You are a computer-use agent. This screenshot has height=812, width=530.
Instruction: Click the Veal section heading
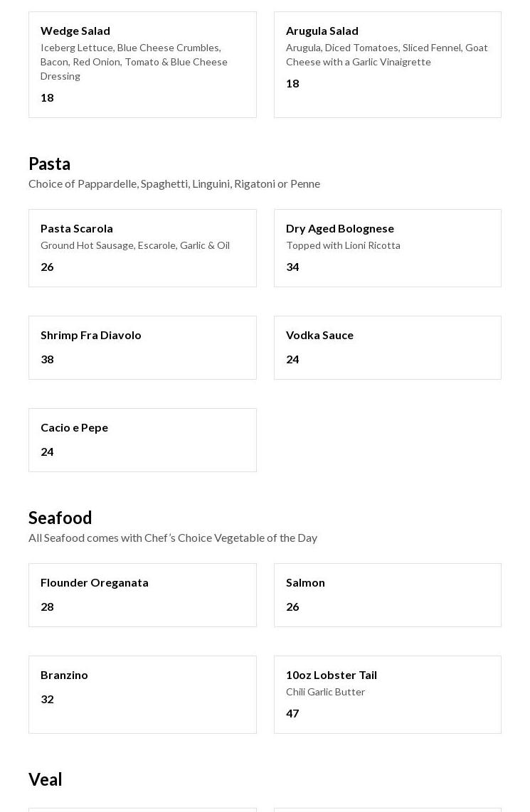pos(46,779)
